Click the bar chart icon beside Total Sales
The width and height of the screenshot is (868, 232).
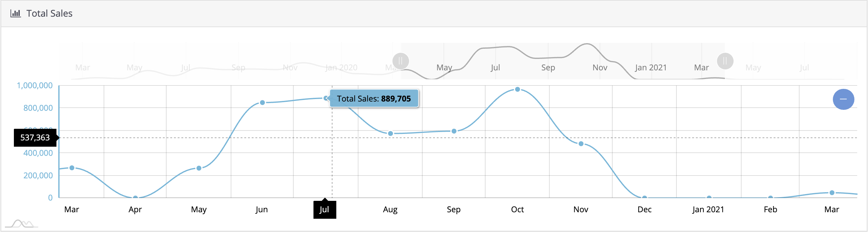click(15, 14)
